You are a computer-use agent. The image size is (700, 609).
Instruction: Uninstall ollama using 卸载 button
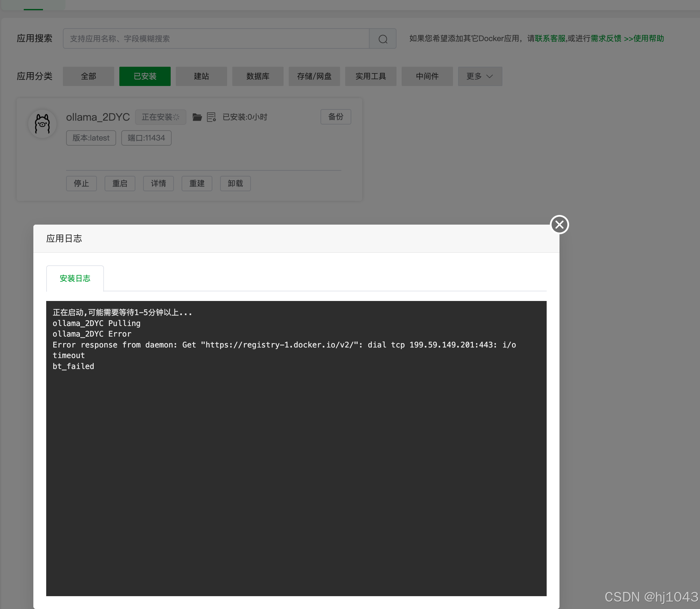235,184
